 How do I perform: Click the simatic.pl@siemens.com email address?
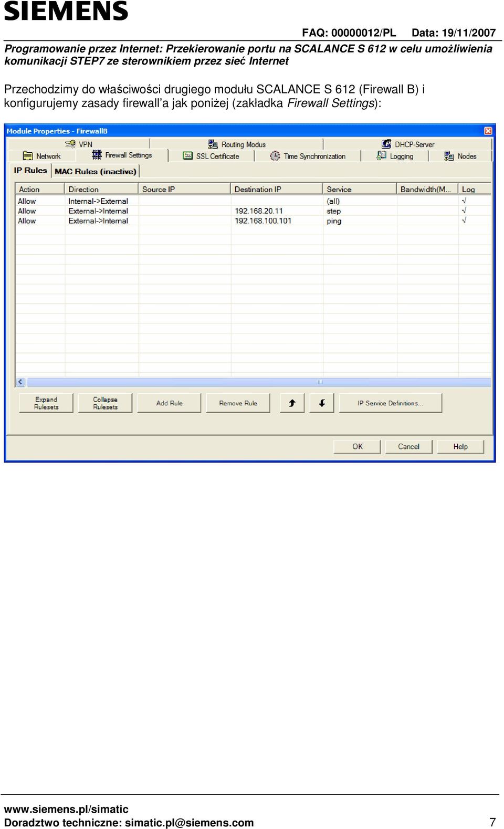(x=189, y=822)
